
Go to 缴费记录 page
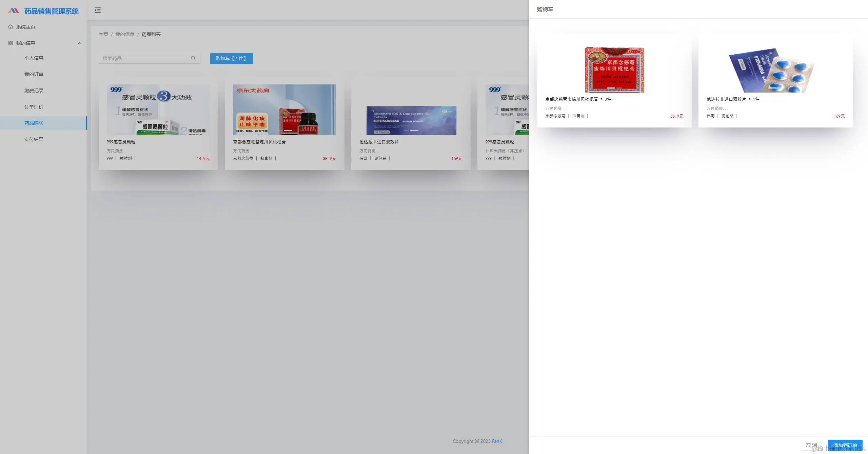click(34, 91)
